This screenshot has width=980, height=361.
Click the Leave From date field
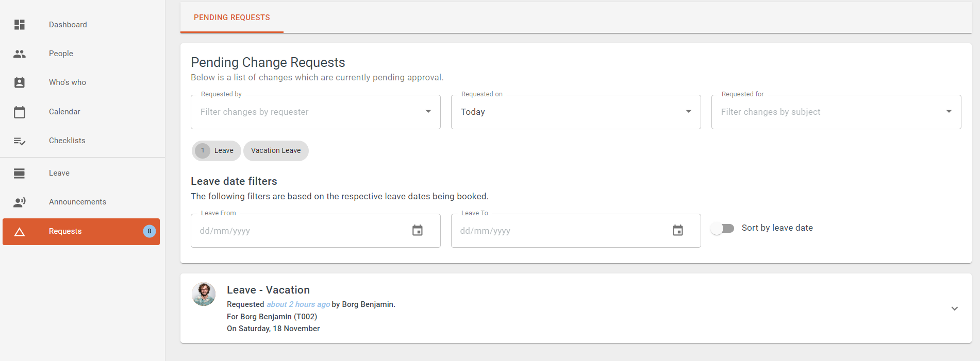click(x=315, y=231)
